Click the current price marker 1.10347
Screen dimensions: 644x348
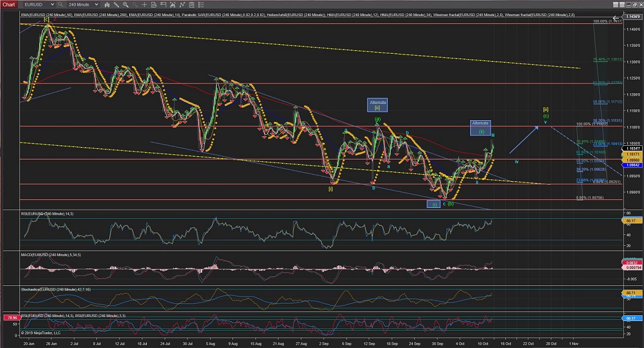point(632,148)
